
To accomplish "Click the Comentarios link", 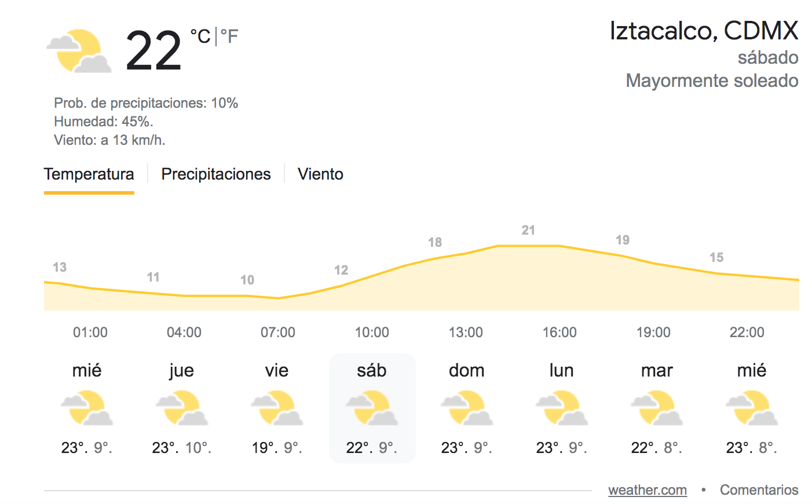I will click(759, 490).
